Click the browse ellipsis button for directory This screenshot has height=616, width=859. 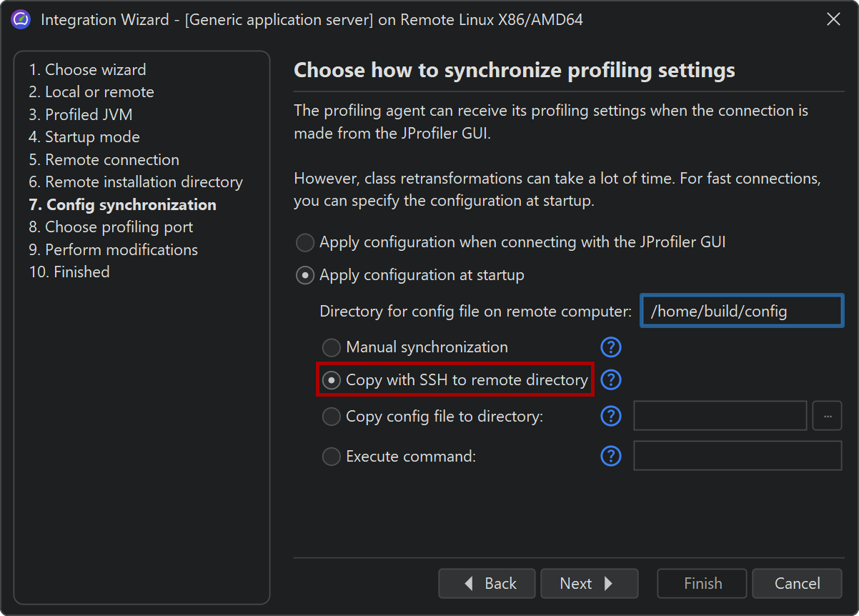[827, 416]
